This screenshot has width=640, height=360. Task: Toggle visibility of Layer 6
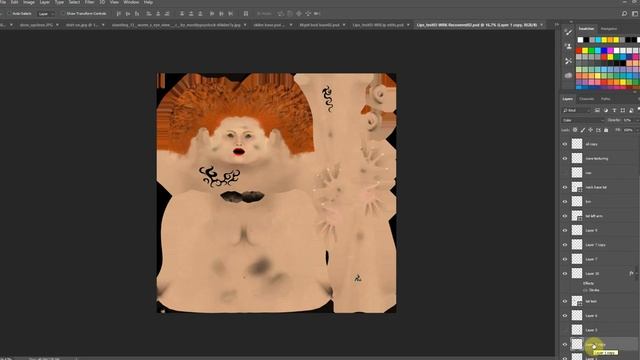565,316
